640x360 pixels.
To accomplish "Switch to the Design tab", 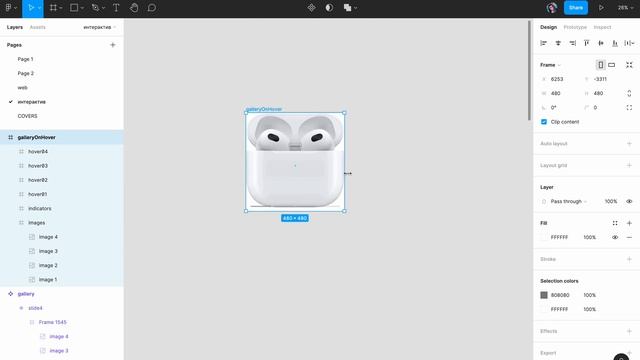I will (x=548, y=27).
